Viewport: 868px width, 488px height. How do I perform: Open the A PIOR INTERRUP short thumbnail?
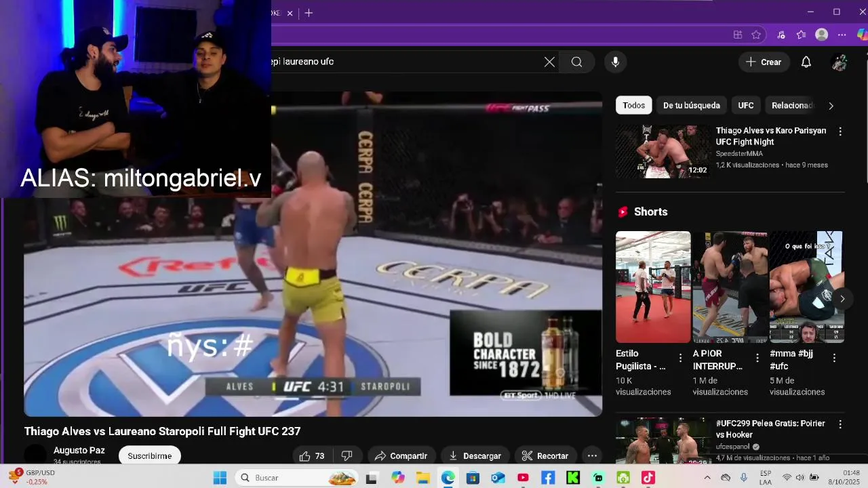tap(730, 287)
